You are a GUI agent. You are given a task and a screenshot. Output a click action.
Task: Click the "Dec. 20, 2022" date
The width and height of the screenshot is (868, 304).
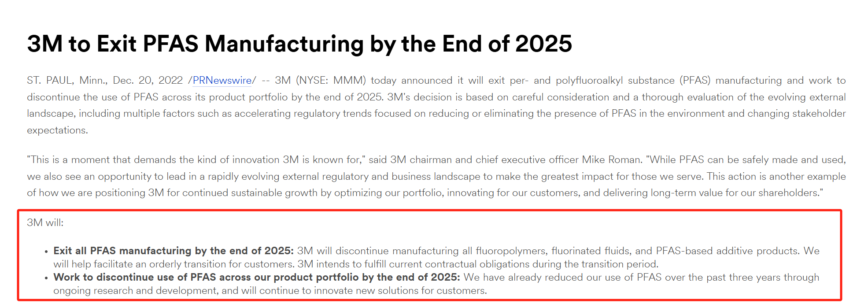[148, 81]
